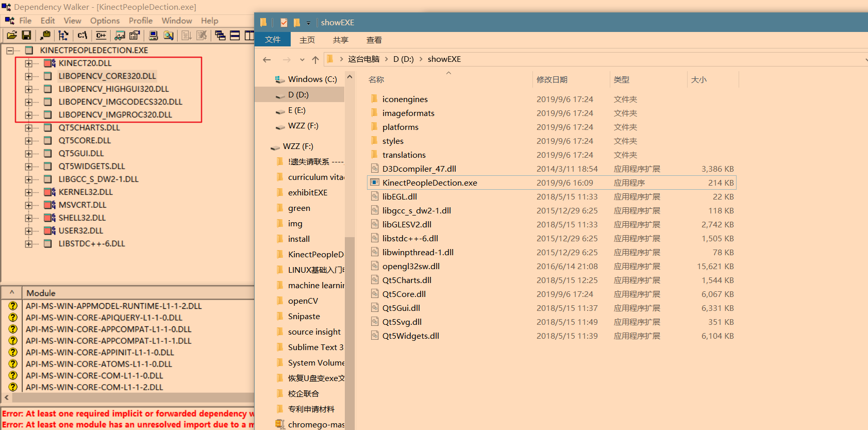The image size is (868, 430).
Task: Click the Explorer Up arrow
Action: (315, 59)
